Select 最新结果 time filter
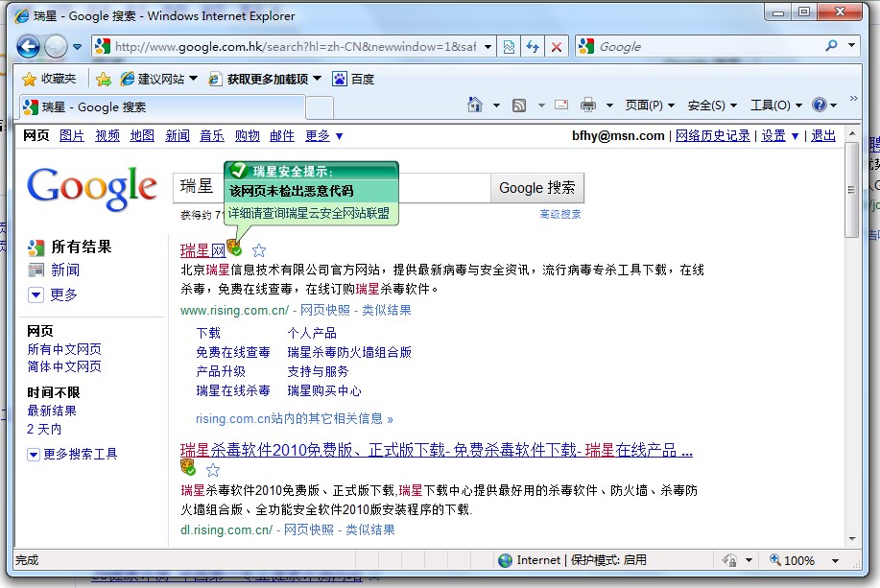The image size is (880, 588). [x=52, y=411]
